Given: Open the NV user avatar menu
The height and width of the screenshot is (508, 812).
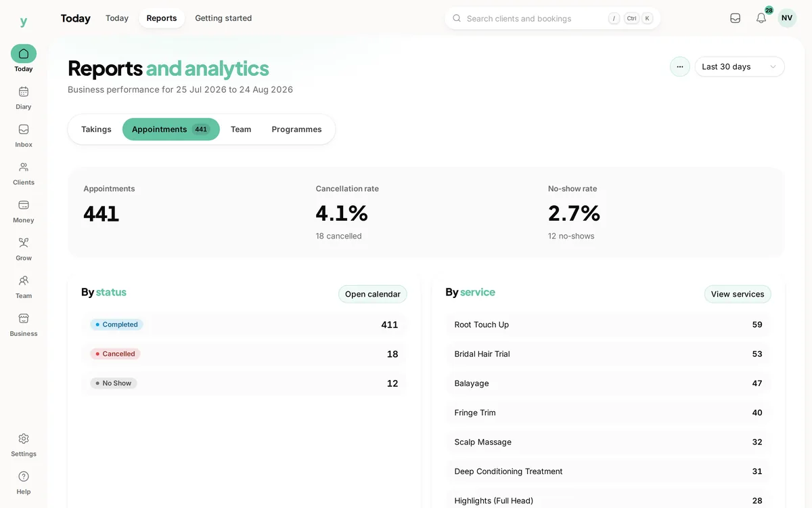Looking at the screenshot, I should coord(787,18).
